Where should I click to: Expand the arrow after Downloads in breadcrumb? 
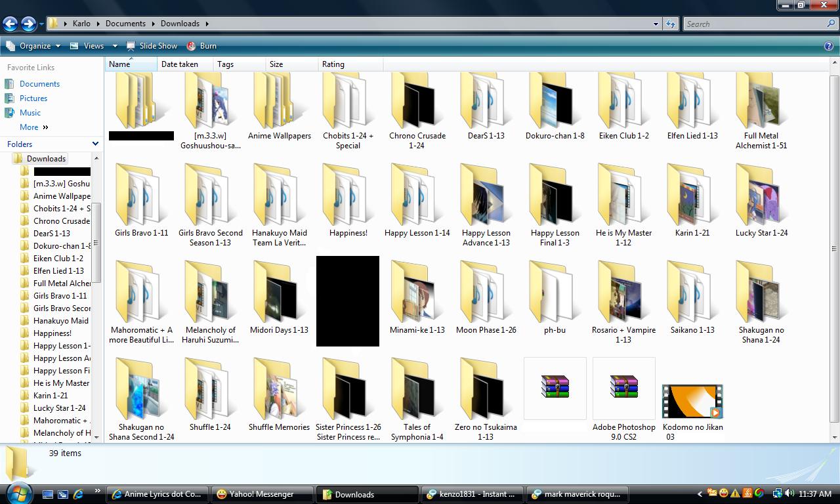(x=207, y=24)
